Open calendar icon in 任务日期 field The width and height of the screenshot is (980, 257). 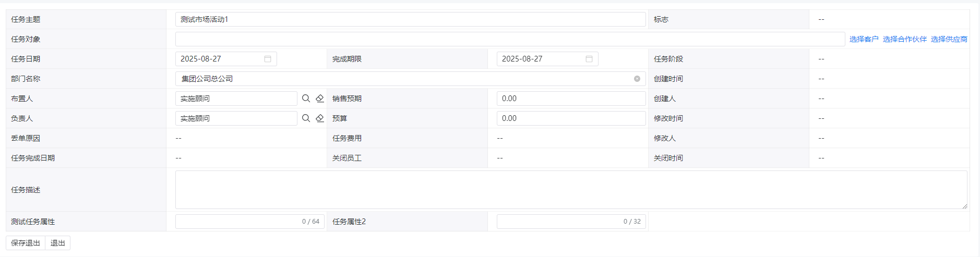pyautogui.click(x=268, y=59)
